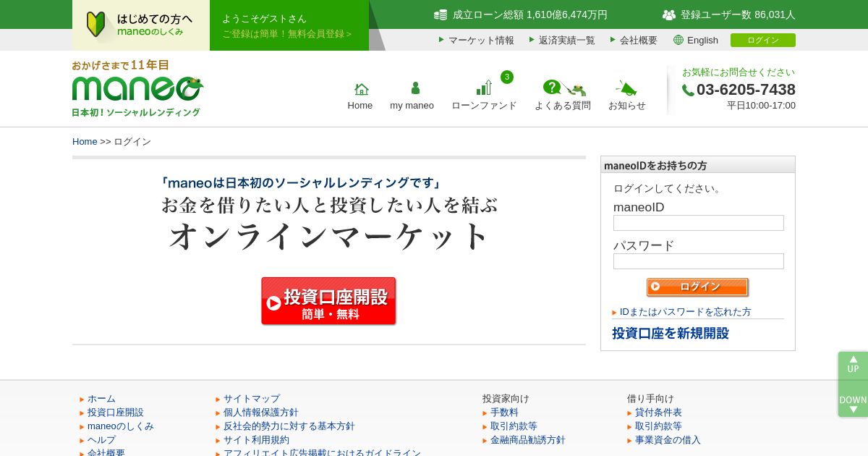Click the maneoIDをお持ちの方 panel header
Screen dimensions: 868x456
click(698, 165)
